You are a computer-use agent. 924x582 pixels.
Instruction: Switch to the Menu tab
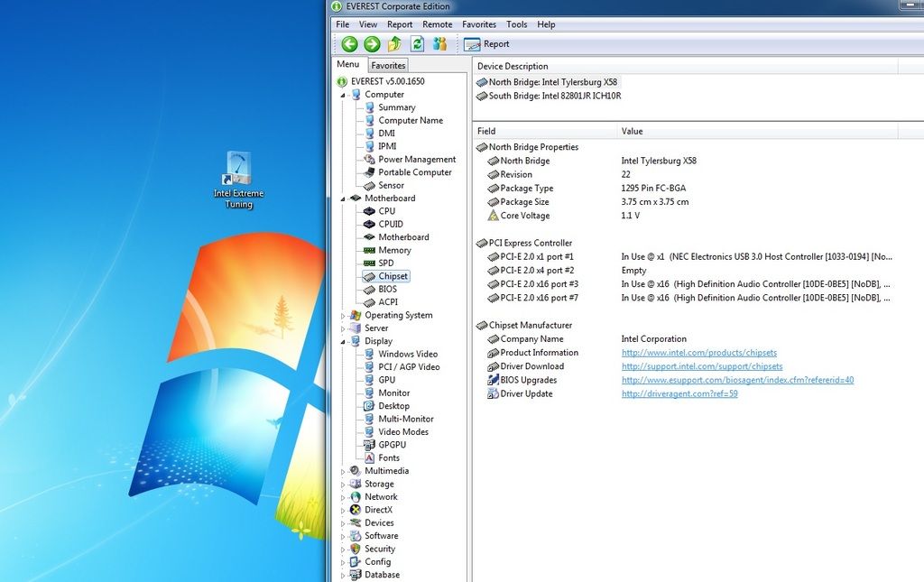tap(348, 64)
